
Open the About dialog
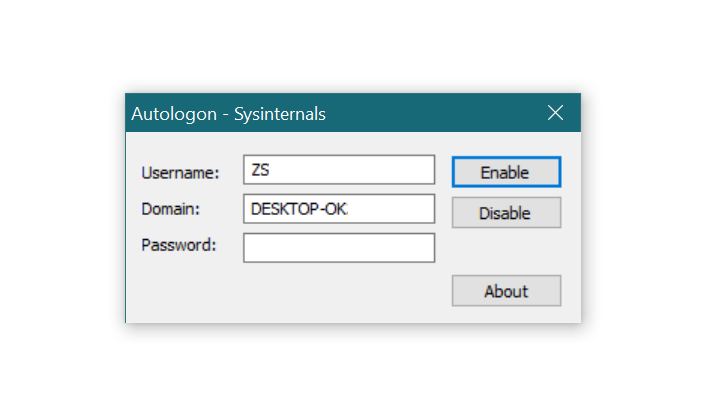click(505, 291)
